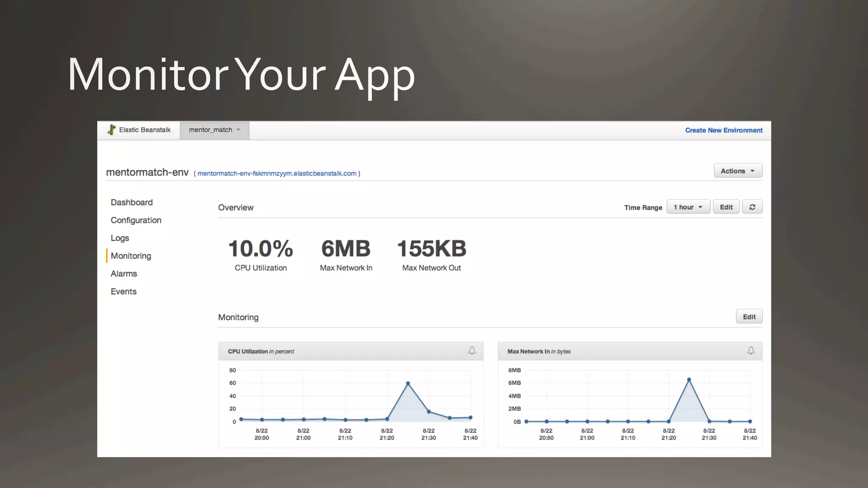Open the 1 hour time range dropdown
Viewport: 868px width, 488px height.
click(x=688, y=207)
